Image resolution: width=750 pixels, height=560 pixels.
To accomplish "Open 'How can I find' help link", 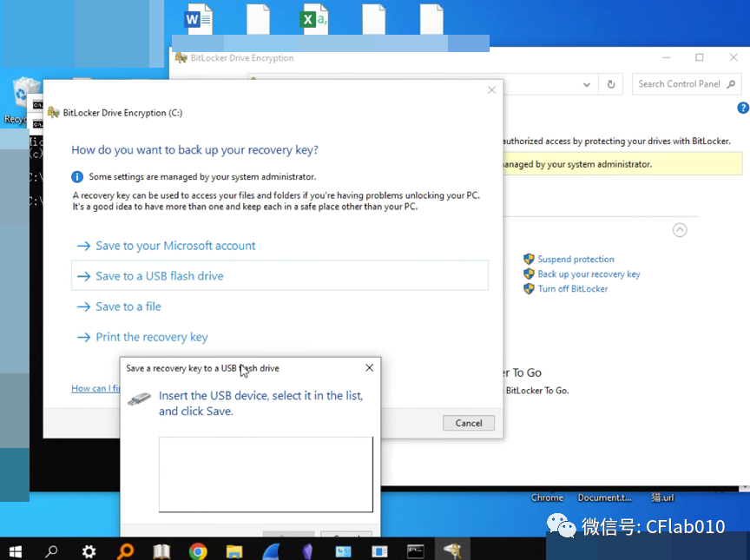I will [x=95, y=388].
